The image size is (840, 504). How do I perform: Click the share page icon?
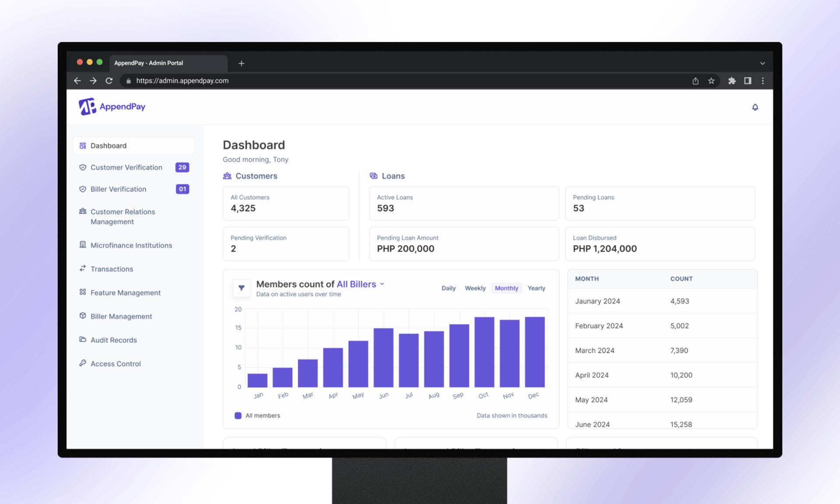695,80
